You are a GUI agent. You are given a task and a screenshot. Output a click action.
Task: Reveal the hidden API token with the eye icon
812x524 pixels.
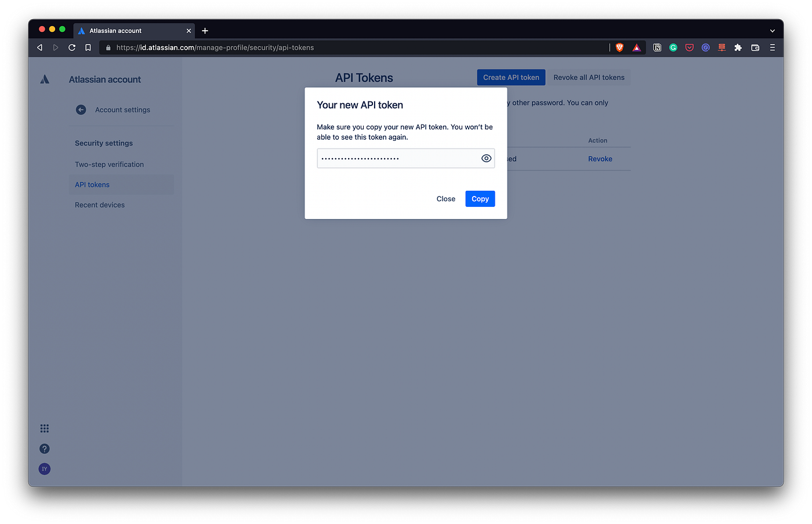(x=486, y=158)
